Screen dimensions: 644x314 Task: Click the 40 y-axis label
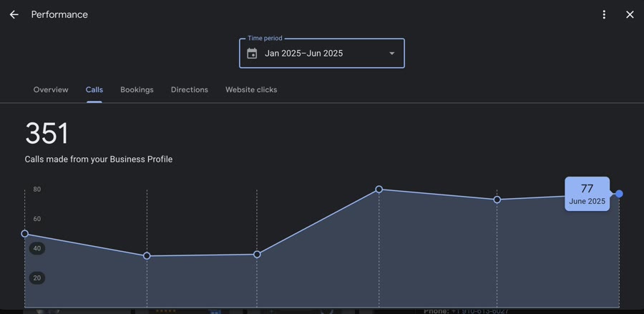37,248
